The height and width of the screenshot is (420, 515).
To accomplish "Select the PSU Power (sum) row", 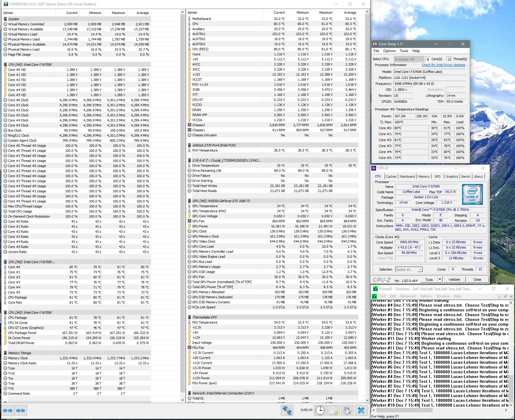I will pos(272,383).
